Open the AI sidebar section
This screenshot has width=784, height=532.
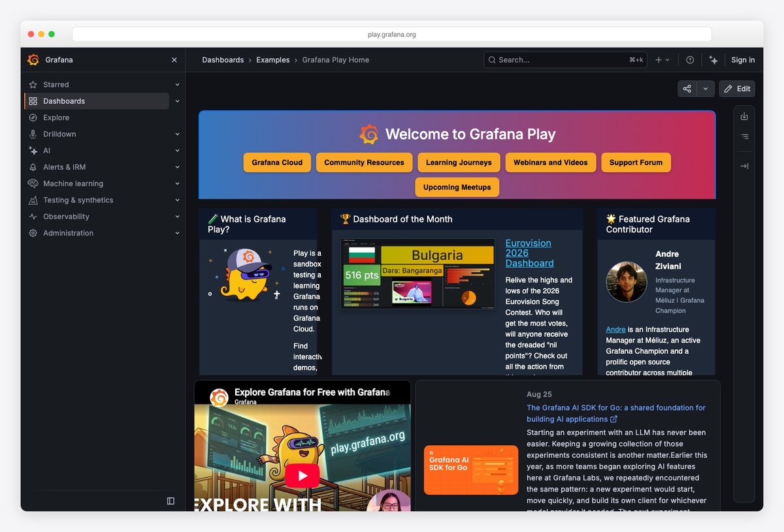(46, 151)
